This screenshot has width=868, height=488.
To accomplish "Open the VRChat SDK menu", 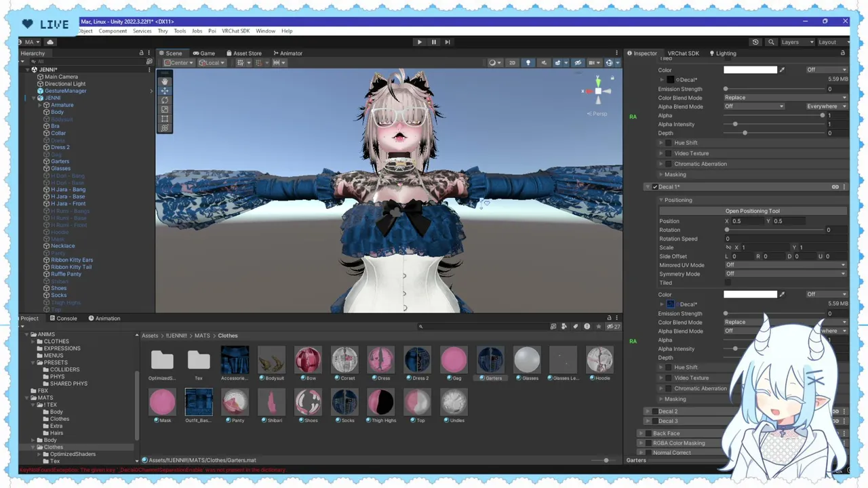I will [236, 31].
